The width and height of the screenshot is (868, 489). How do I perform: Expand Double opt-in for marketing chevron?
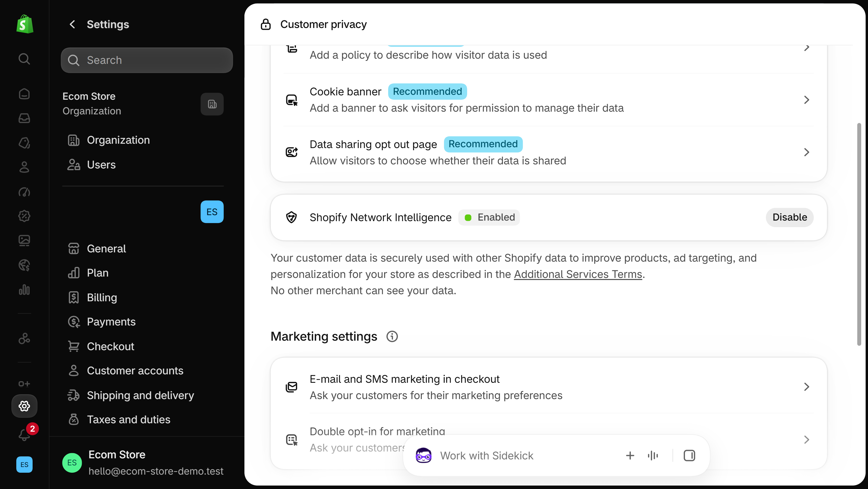806,440
